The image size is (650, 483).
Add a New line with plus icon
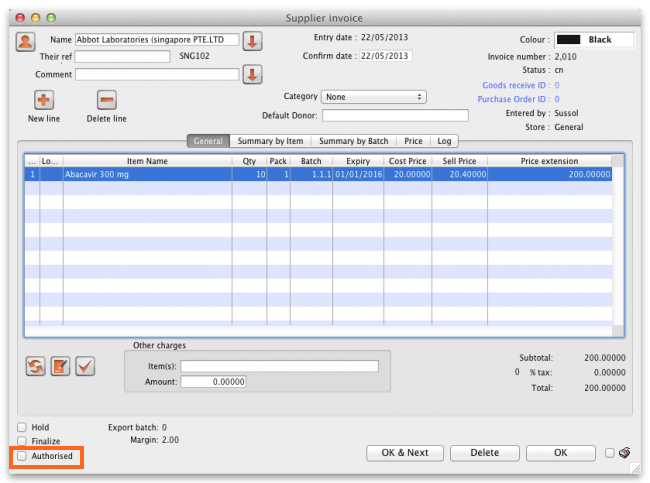(44, 100)
